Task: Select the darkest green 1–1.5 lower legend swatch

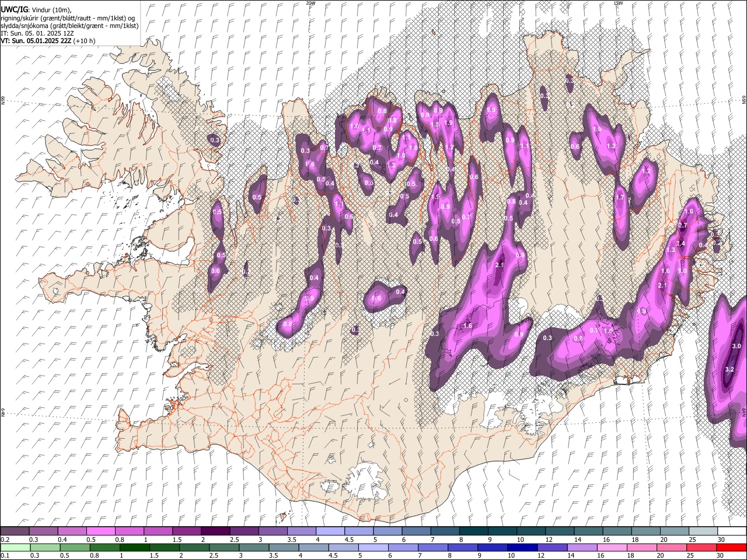Action: pos(134,547)
